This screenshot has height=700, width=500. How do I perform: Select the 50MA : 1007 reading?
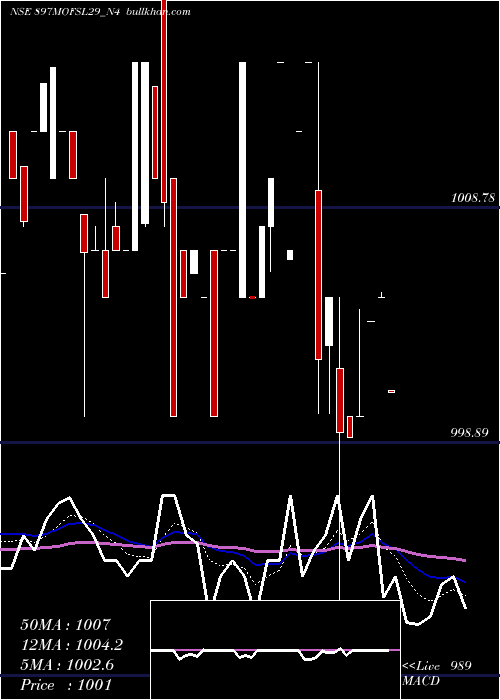point(65,625)
